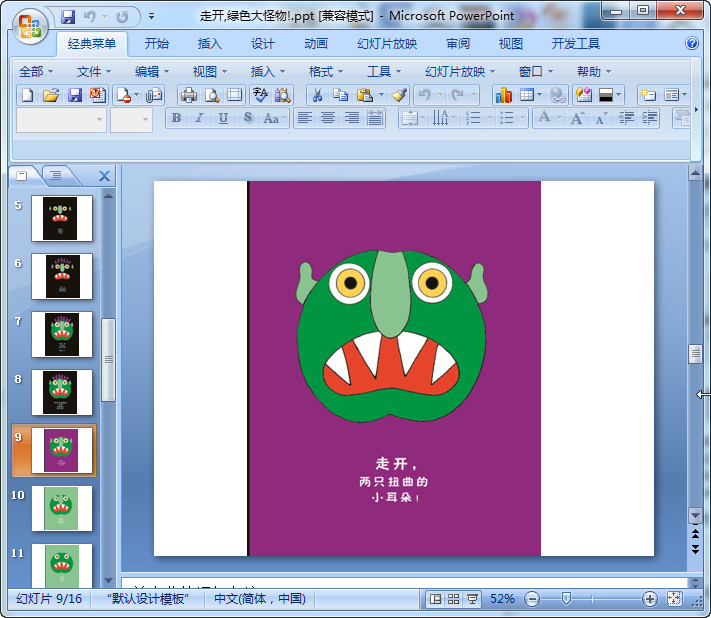The height and width of the screenshot is (618, 711).
Task: Switch to the 设计 ribbon tab
Action: (x=263, y=44)
